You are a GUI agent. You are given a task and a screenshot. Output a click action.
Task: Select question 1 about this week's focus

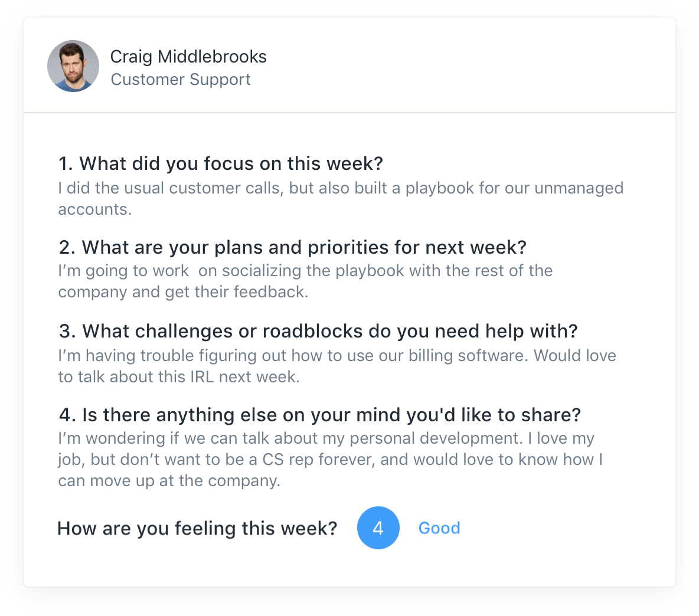(221, 163)
